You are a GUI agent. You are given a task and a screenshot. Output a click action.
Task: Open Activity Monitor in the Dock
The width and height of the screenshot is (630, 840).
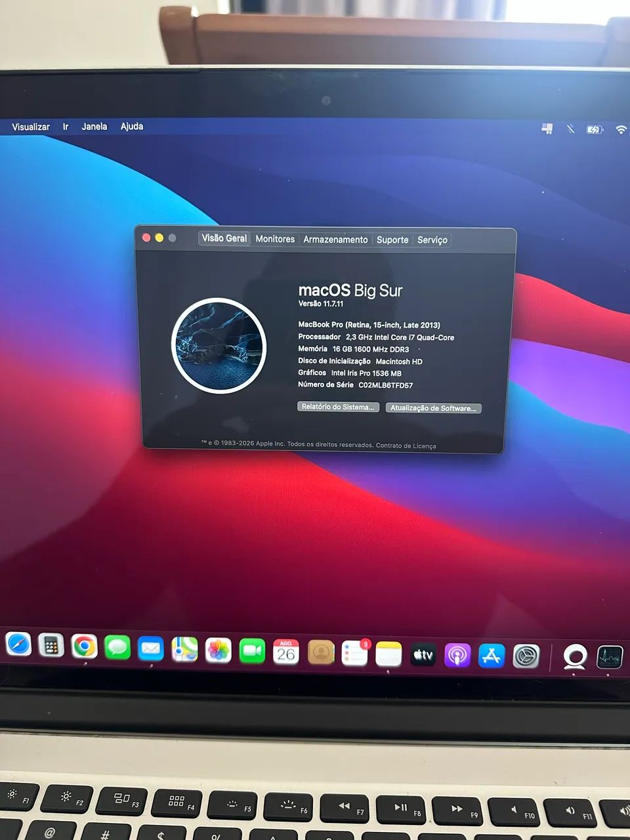point(609,658)
